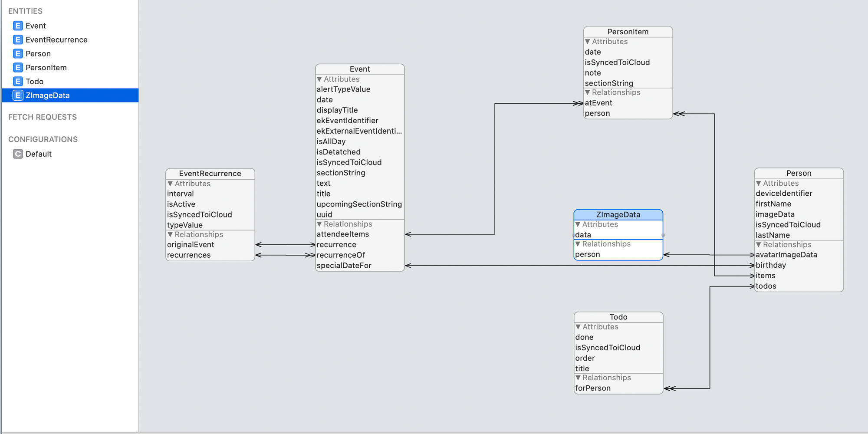The width and height of the screenshot is (868, 434).
Task: Click the PersonItem diagram box title
Action: pyautogui.click(x=628, y=32)
